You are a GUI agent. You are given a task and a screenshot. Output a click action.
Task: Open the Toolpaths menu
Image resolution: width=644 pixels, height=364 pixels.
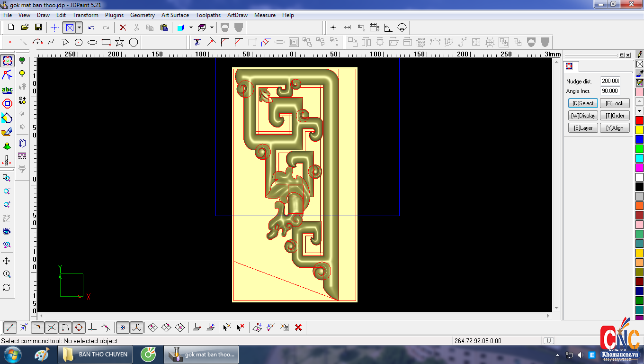(208, 15)
